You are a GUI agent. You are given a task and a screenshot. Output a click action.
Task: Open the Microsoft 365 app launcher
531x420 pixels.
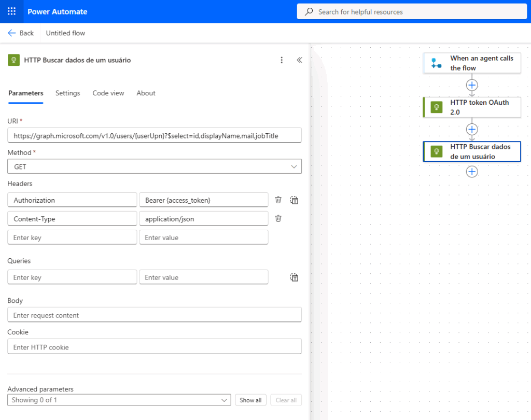(x=11, y=11)
